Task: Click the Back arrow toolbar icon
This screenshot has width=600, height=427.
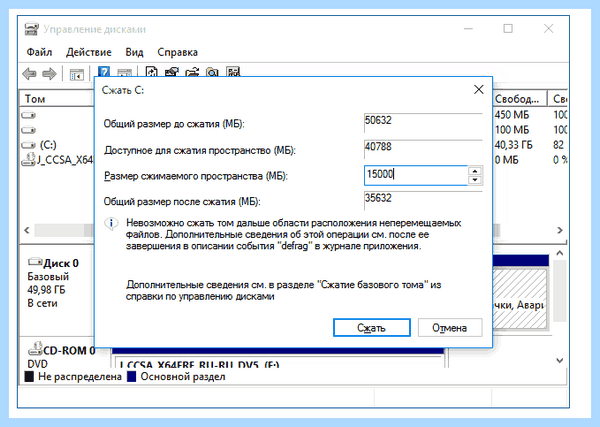Action: pyautogui.click(x=29, y=73)
